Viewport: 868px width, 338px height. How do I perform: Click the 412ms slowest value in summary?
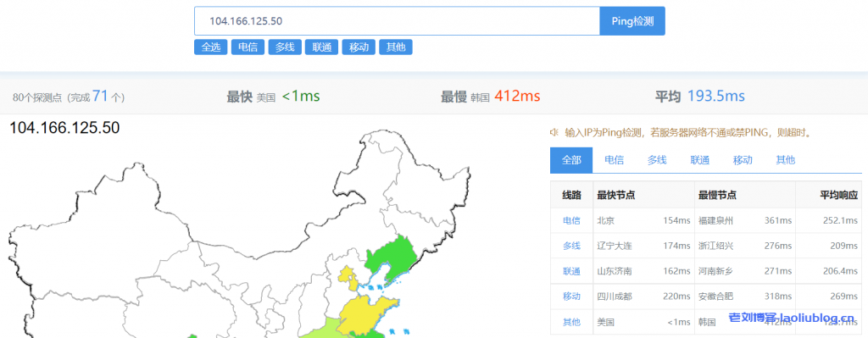click(517, 97)
